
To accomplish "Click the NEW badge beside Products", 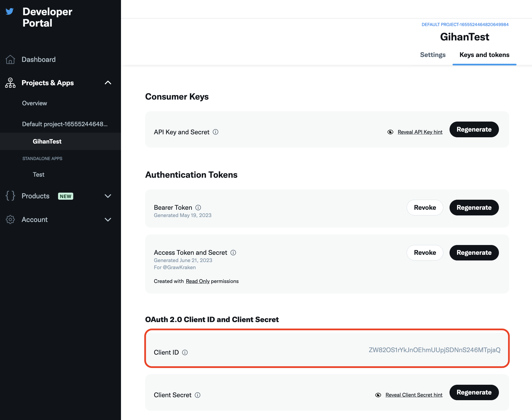I will (x=66, y=196).
